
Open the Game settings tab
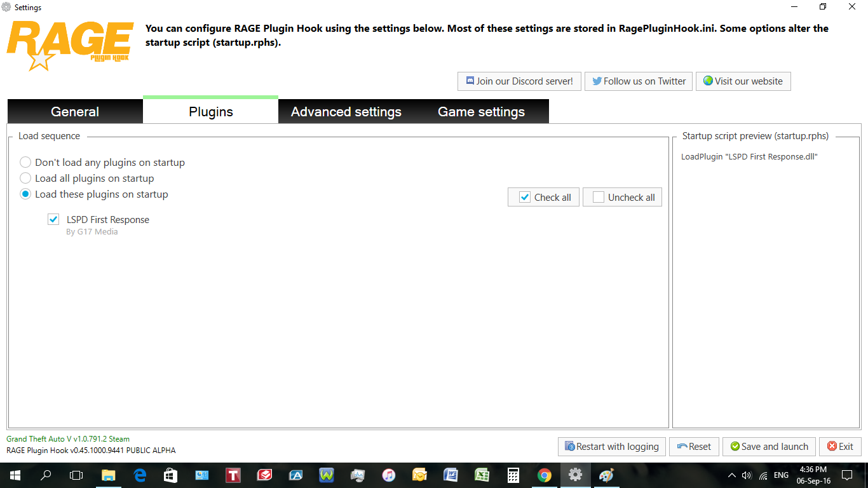coord(481,112)
